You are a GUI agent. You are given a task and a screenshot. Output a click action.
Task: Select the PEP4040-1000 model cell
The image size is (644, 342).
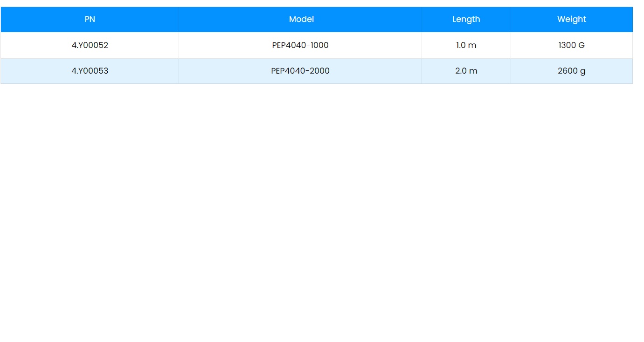tap(300, 45)
